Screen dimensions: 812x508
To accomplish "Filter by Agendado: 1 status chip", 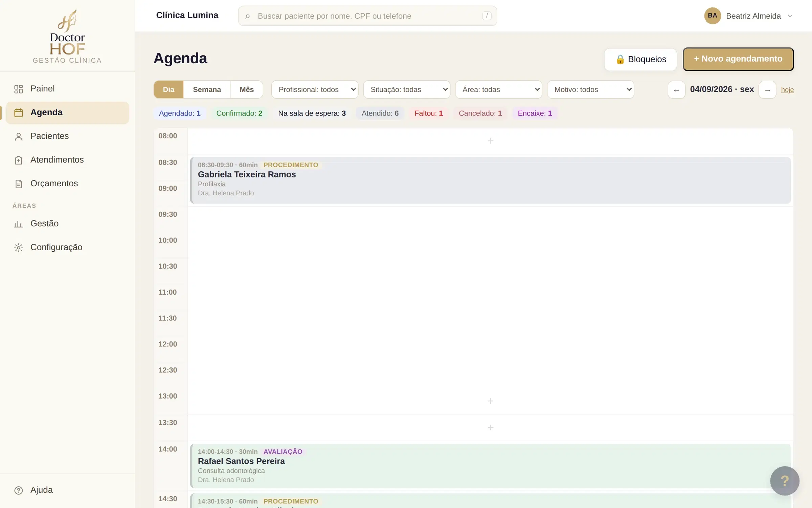I will (180, 113).
